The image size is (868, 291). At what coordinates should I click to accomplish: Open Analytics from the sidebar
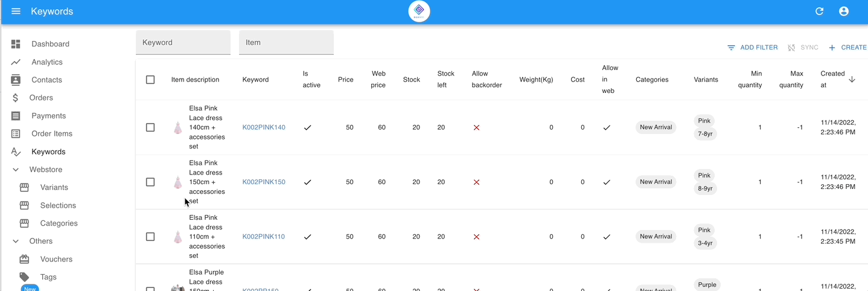46,62
